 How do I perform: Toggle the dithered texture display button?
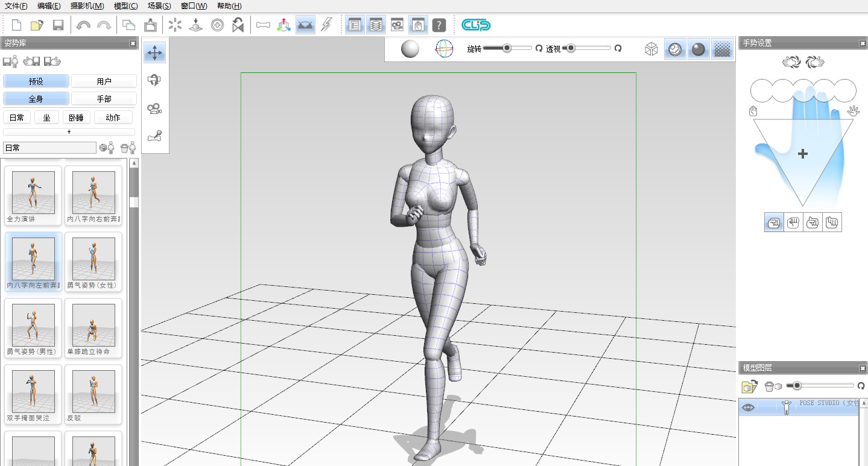[722, 49]
